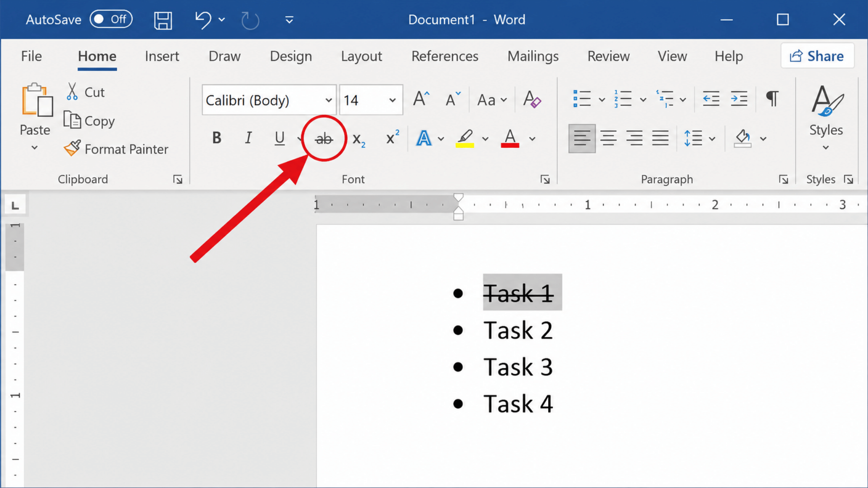Expand the Paste options arrow
Screen dimensions: 868x488
point(35,148)
